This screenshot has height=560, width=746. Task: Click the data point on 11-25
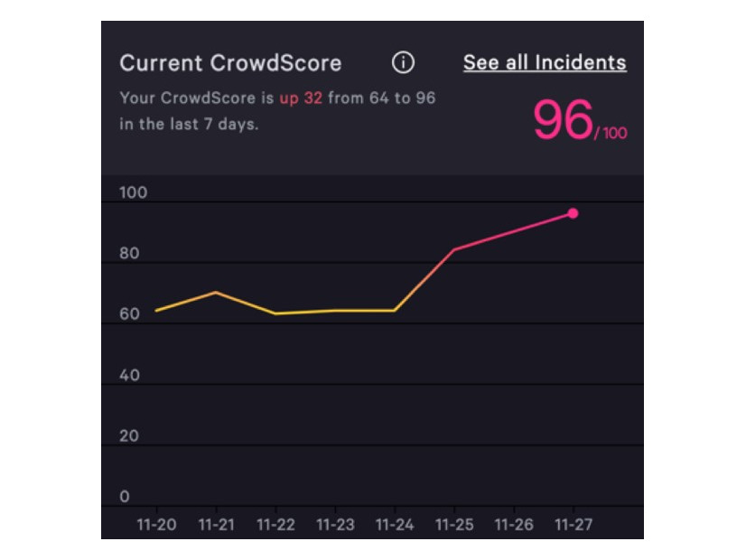452,249
